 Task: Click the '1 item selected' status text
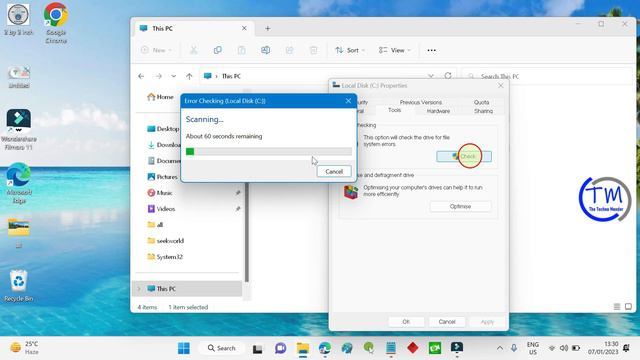(188, 307)
